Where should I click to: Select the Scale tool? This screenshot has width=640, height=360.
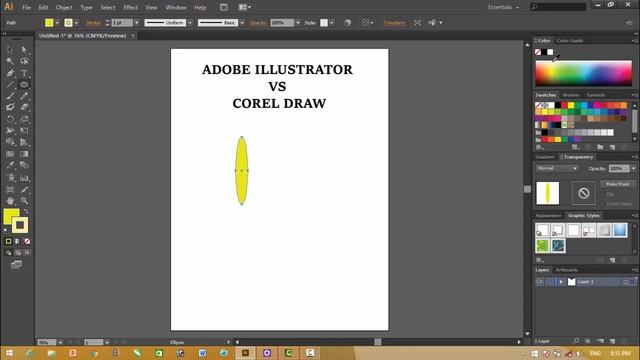24,119
